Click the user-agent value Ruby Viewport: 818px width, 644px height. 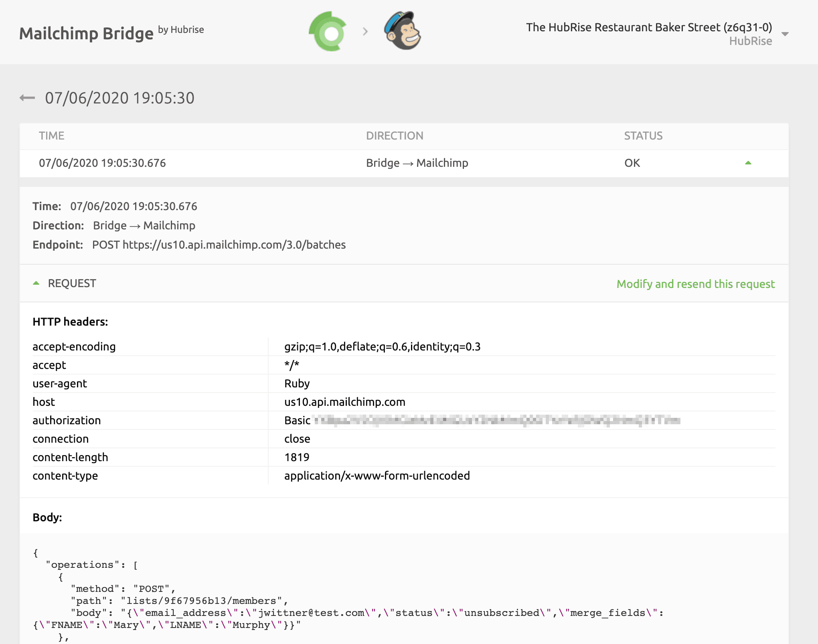(x=297, y=383)
